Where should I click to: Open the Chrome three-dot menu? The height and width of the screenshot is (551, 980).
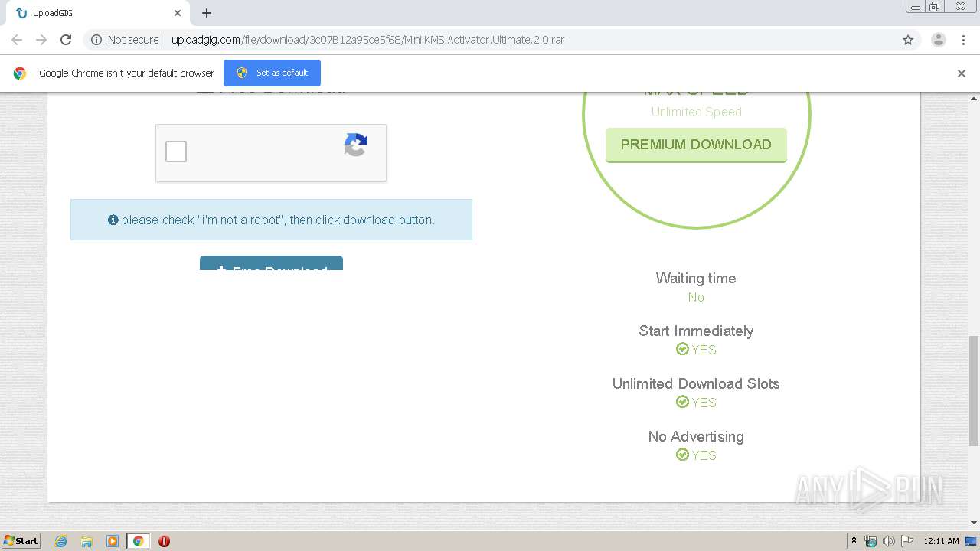(963, 40)
